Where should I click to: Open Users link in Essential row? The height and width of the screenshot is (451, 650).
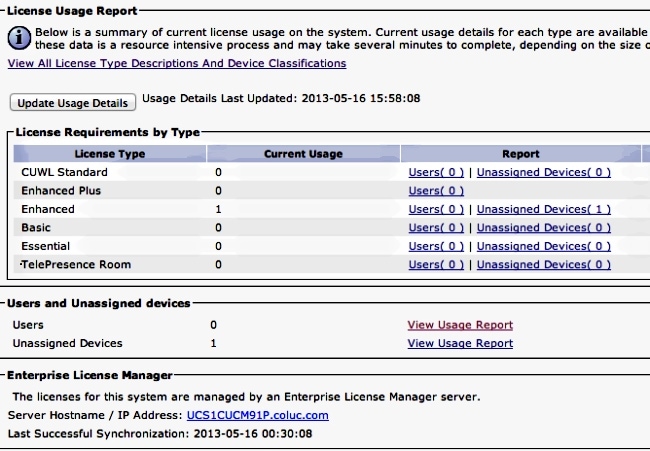pyautogui.click(x=436, y=246)
